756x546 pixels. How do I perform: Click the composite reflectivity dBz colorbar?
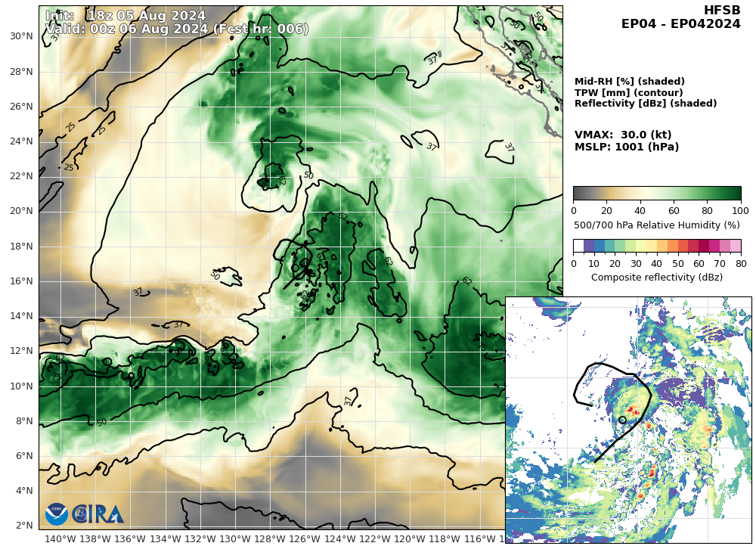coord(657,246)
